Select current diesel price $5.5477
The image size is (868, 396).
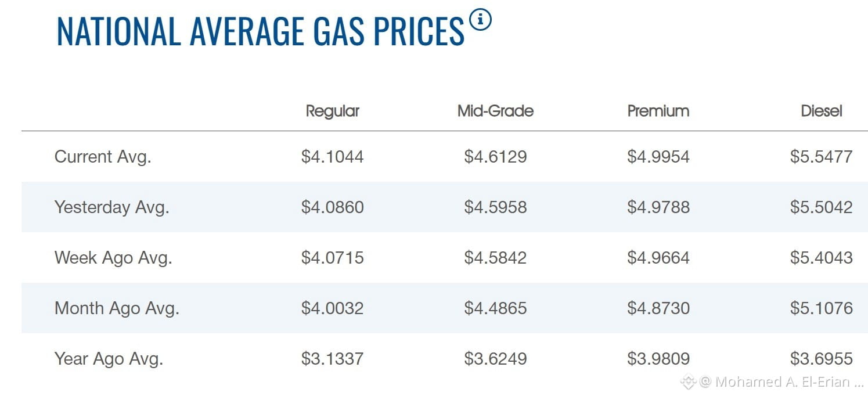[x=822, y=157]
